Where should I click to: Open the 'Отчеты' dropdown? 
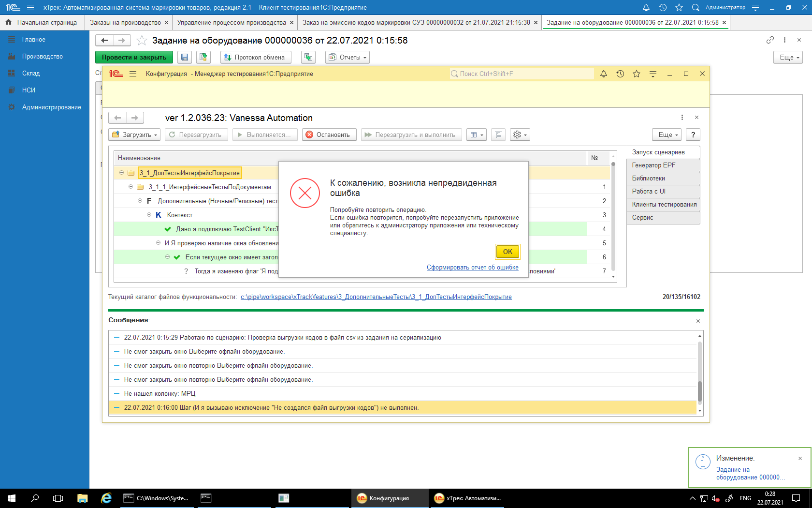(x=347, y=57)
